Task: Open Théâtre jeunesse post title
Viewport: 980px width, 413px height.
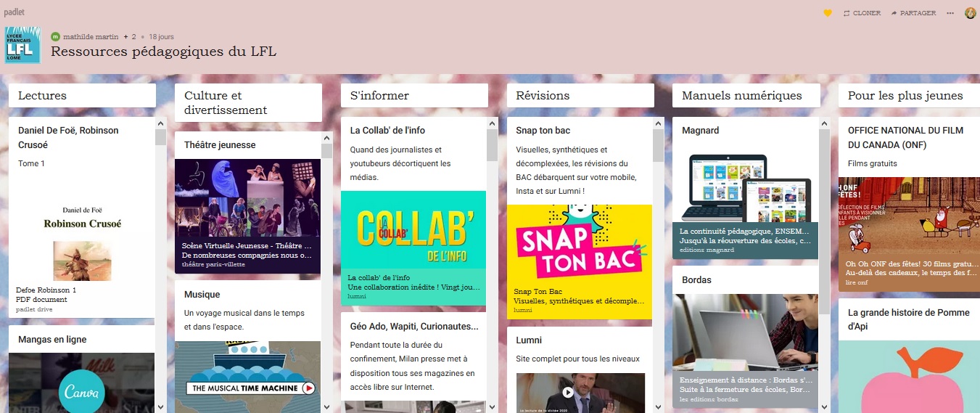Action: [220, 144]
